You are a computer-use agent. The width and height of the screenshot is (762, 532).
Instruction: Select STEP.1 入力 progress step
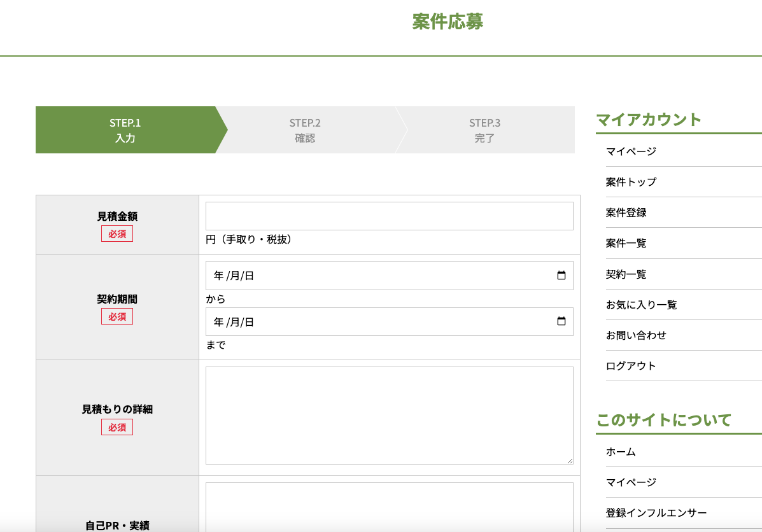125,130
